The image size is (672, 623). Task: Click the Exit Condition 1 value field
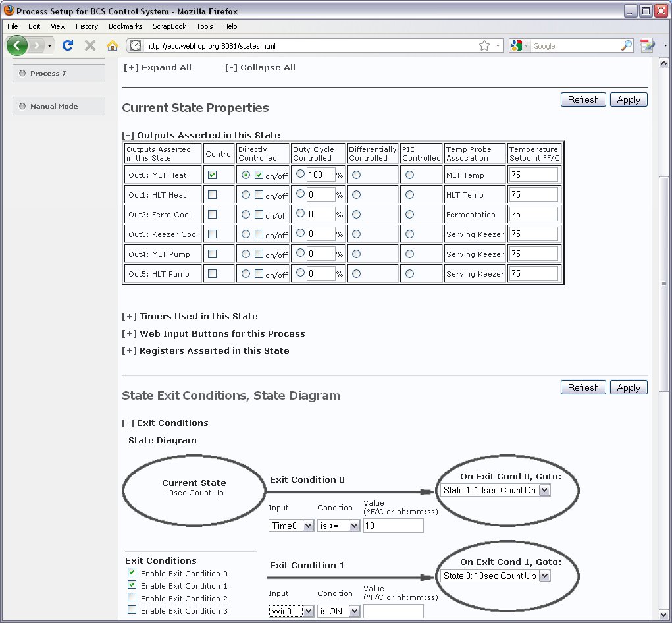click(x=394, y=611)
